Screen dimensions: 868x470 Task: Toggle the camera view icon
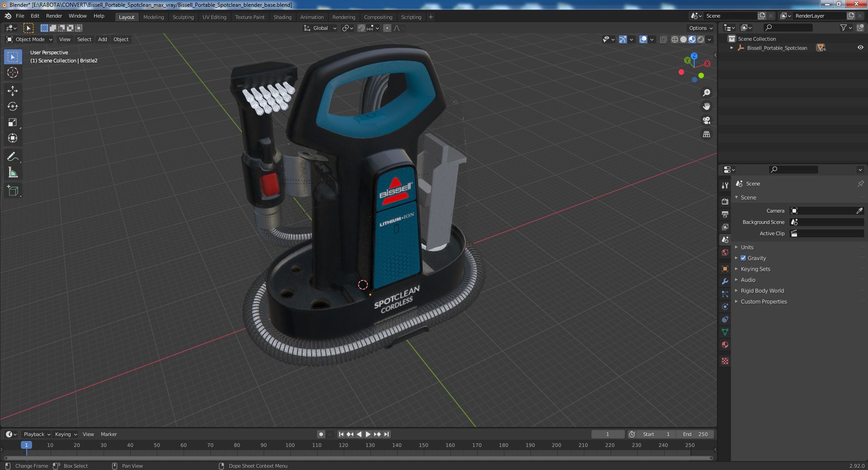click(x=706, y=120)
